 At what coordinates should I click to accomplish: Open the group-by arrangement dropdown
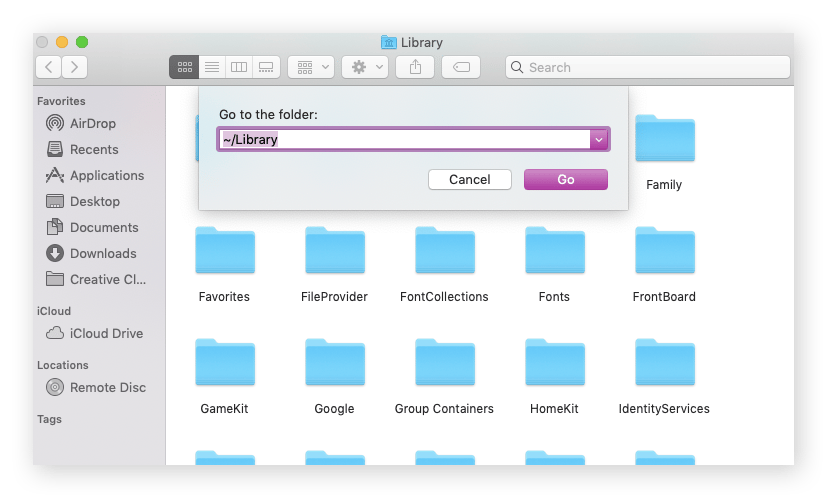(x=311, y=67)
